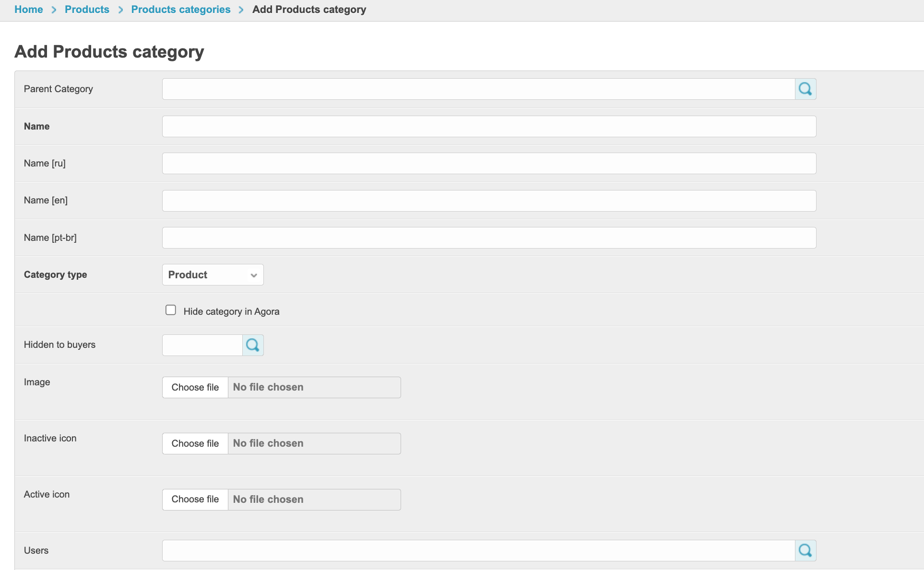Click into the Name text field

[488, 127]
